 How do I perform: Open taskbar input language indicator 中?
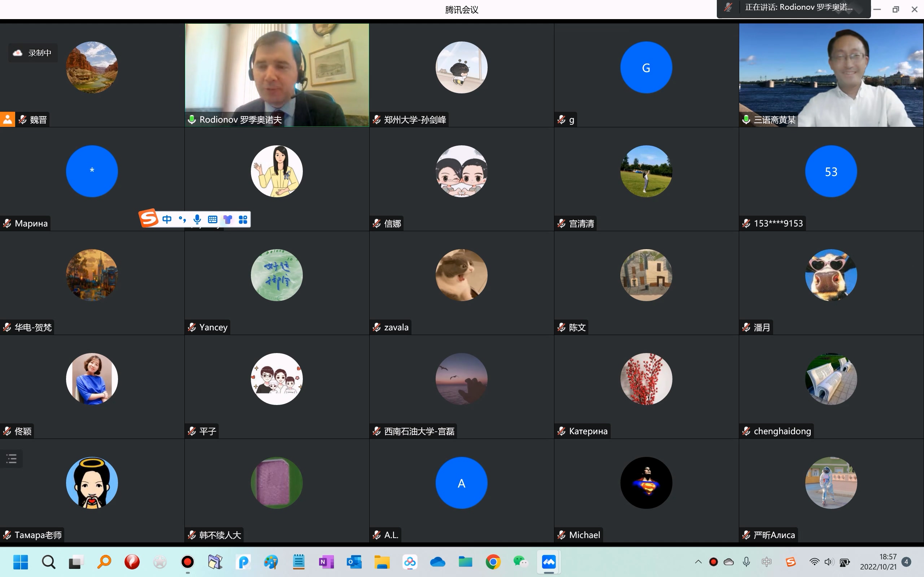click(x=766, y=562)
